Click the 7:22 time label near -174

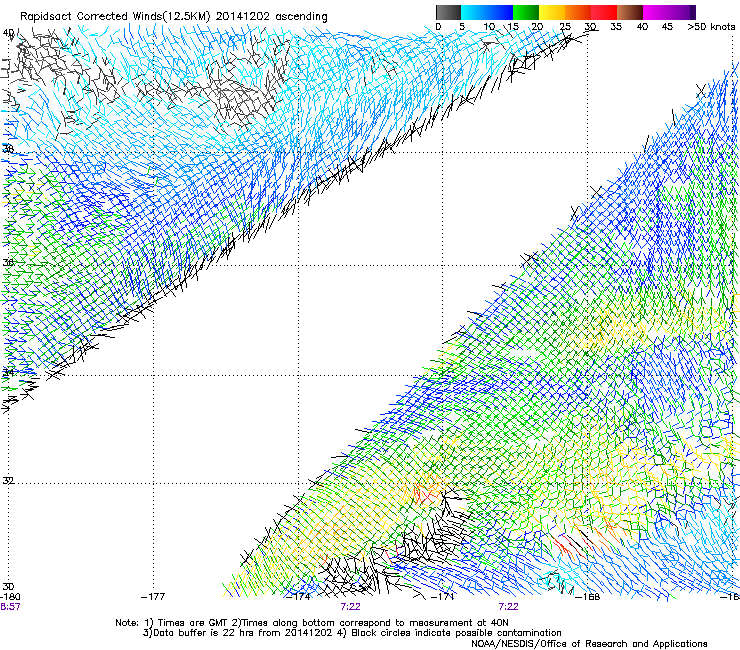pos(350,607)
